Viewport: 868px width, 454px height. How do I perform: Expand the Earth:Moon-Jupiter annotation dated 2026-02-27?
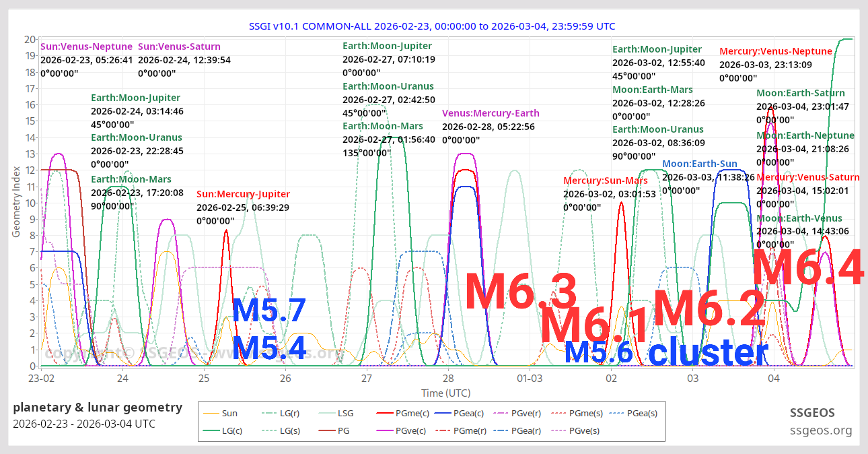coord(388,46)
